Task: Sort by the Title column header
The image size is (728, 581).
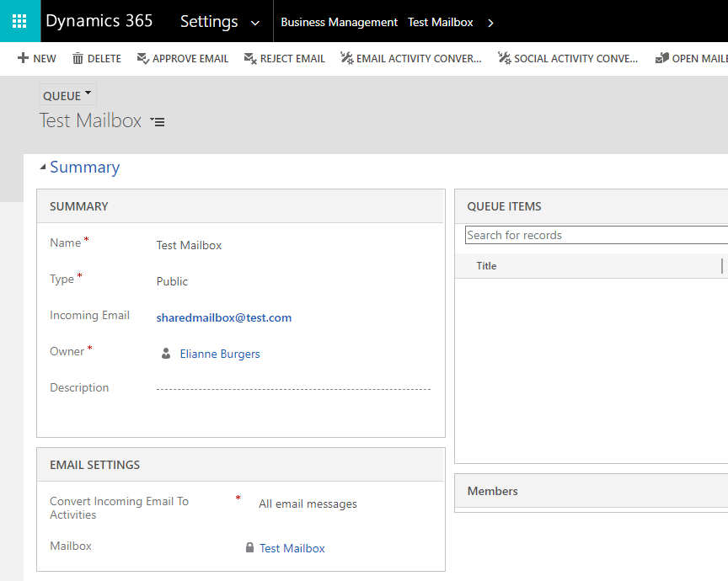Action: click(x=486, y=266)
